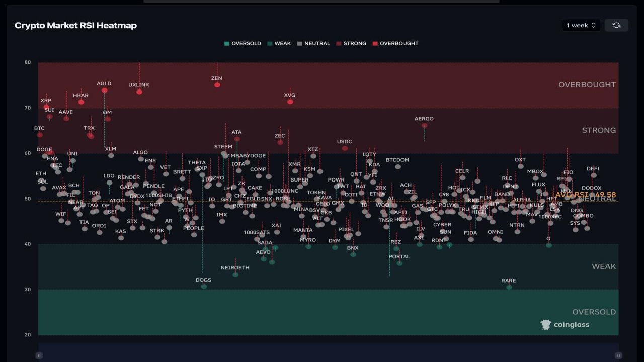Click the AVG RSI 49.58 label
Viewport: 644px width, 362px height.
coord(586,195)
